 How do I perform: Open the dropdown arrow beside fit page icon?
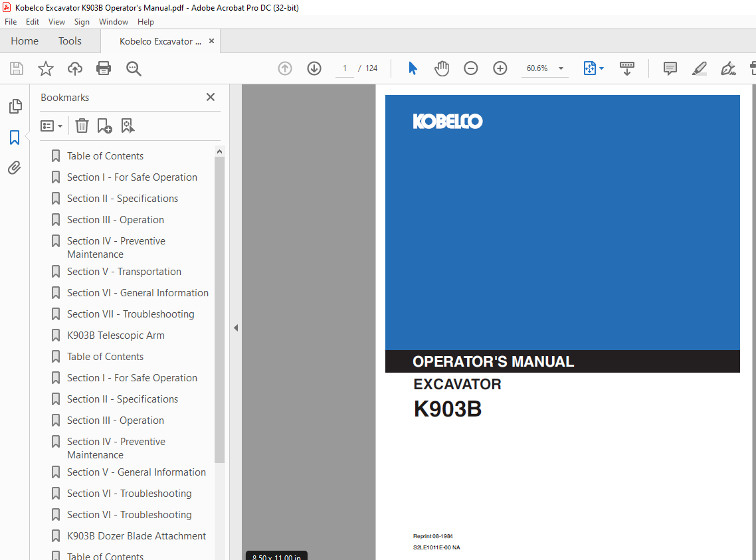click(601, 68)
